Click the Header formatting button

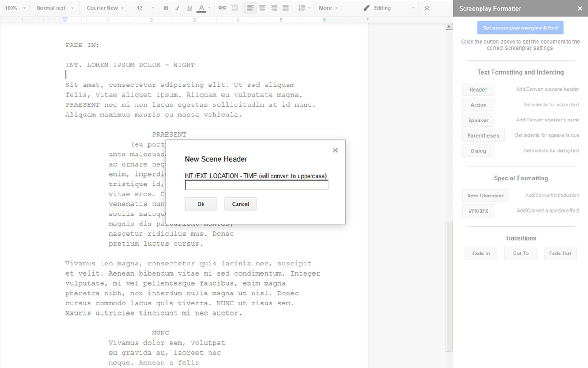click(478, 90)
